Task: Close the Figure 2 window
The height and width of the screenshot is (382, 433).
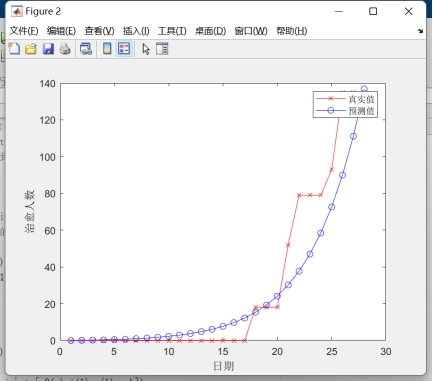Action: click(409, 12)
